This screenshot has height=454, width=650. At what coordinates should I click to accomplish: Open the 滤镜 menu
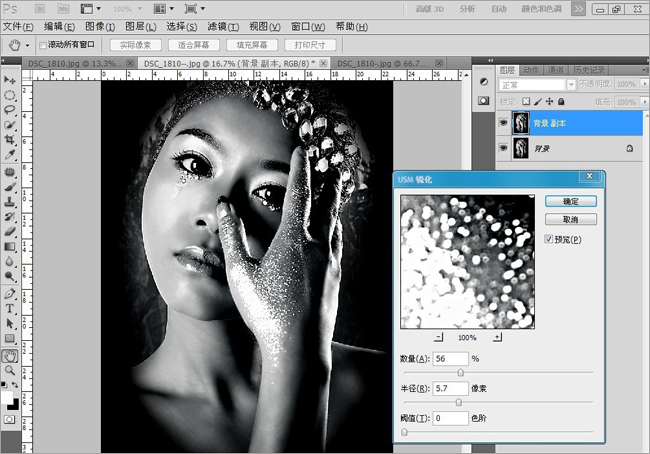pyautogui.click(x=223, y=27)
